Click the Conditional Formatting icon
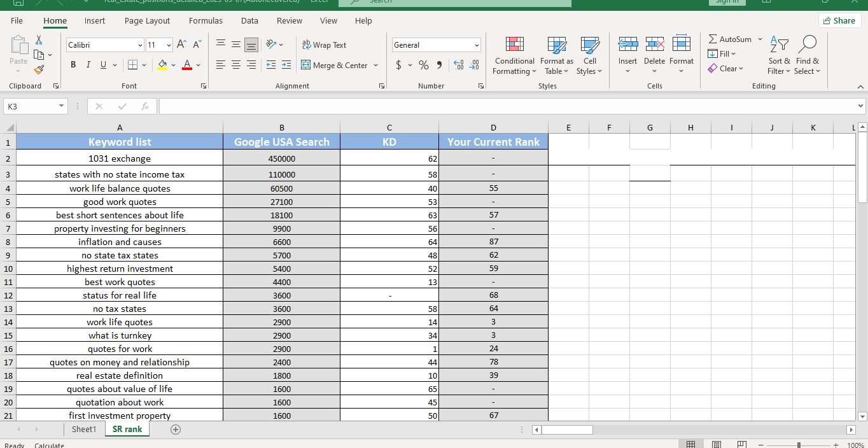The height and width of the screenshot is (448, 868). [514, 45]
